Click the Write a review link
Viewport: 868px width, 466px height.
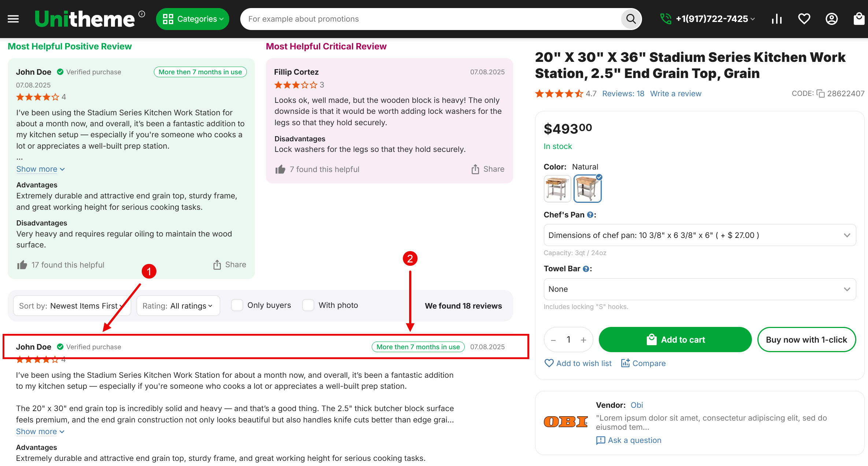tap(675, 94)
